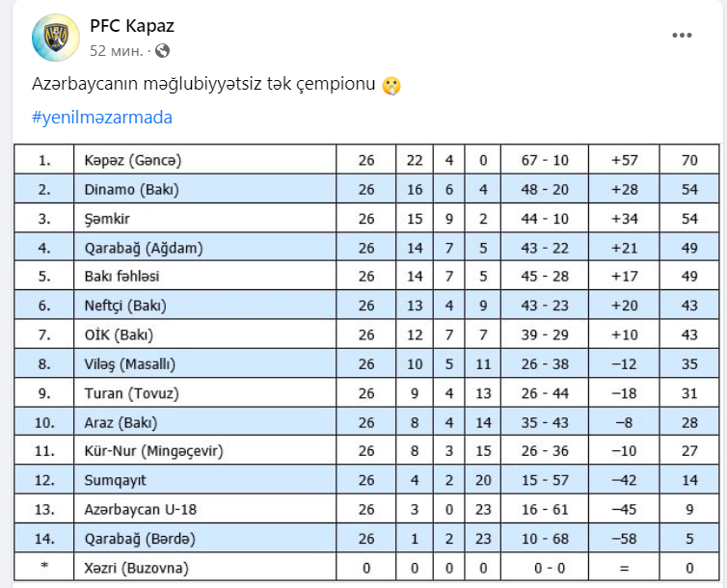
Task: Click the Qarabağ (Ağdam) team name
Action: (144, 248)
